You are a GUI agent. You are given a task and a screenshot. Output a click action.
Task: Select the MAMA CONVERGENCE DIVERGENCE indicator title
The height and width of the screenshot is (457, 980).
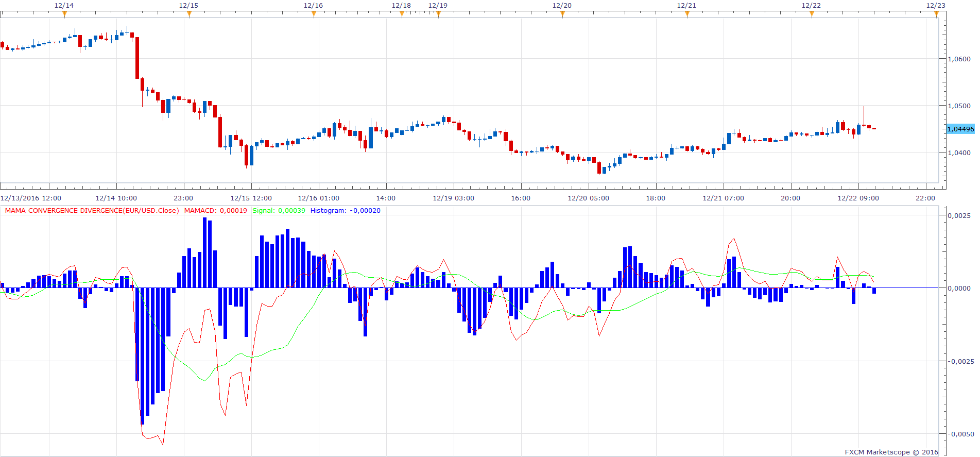coord(92,211)
